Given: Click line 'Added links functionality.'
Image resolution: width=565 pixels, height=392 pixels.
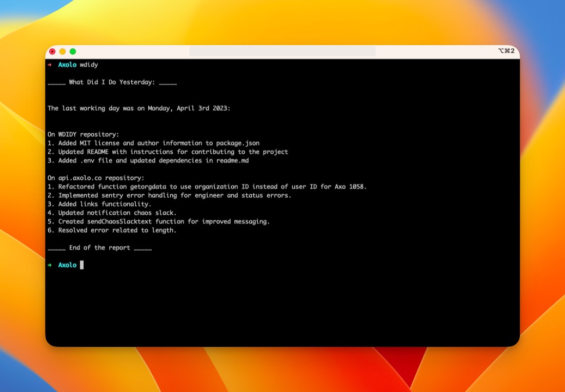Looking at the screenshot, I should 99,204.
